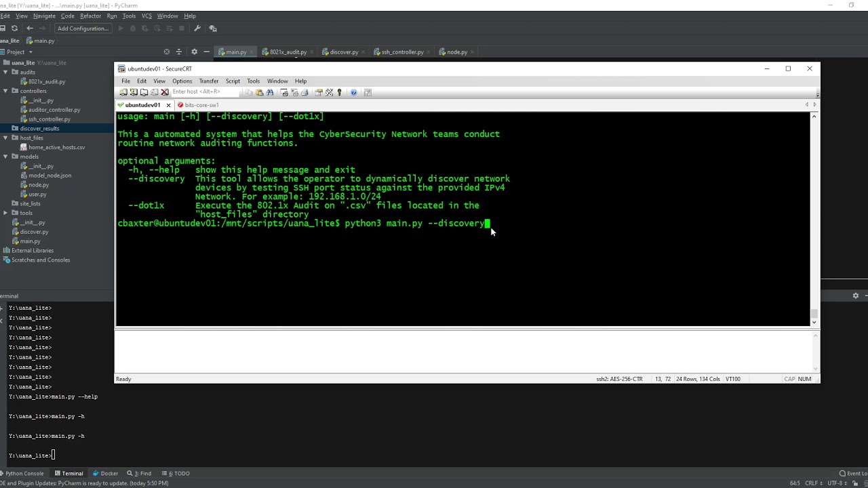
Task: Click SecureCRT Paste toolbar icon
Action: click(260, 92)
